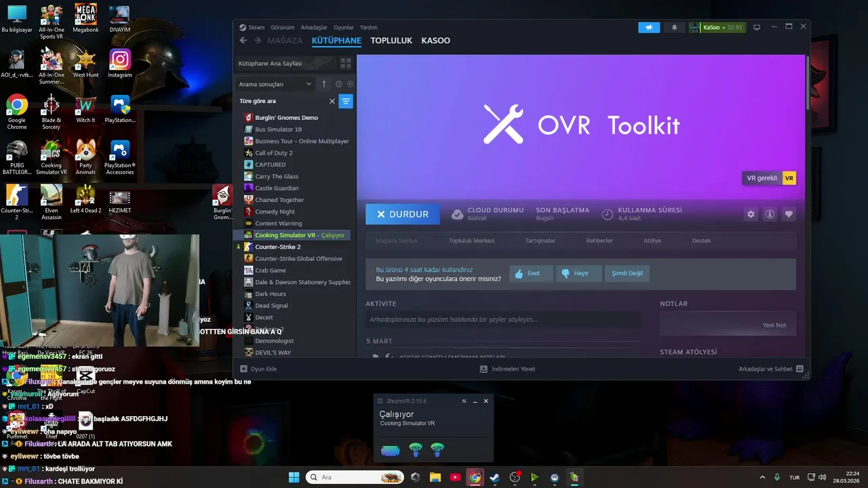Switch to the MAĞAZA tab
The image size is (868, 488).
(285, 41)
